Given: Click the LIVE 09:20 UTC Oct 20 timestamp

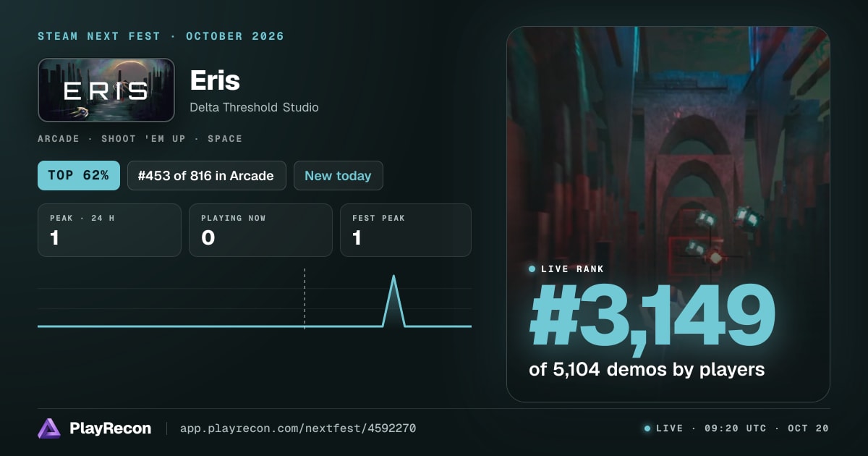Looking at the screenshot, I should [742, 428].
